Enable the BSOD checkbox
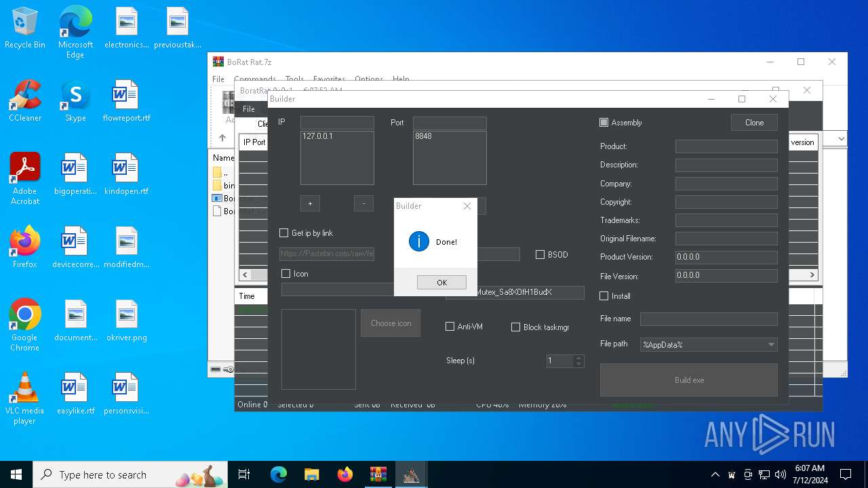Viewport: 868px width, 488px height. point(540,255)
